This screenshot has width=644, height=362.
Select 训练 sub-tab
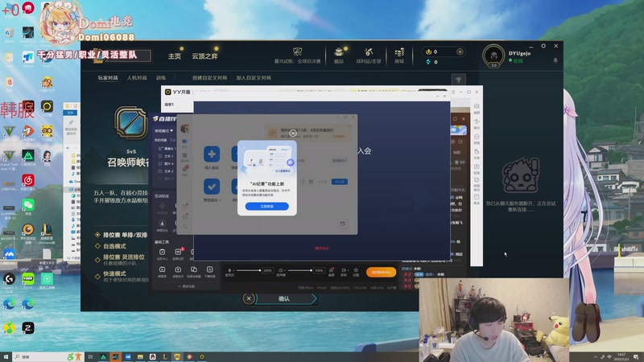tap(160, 77)
